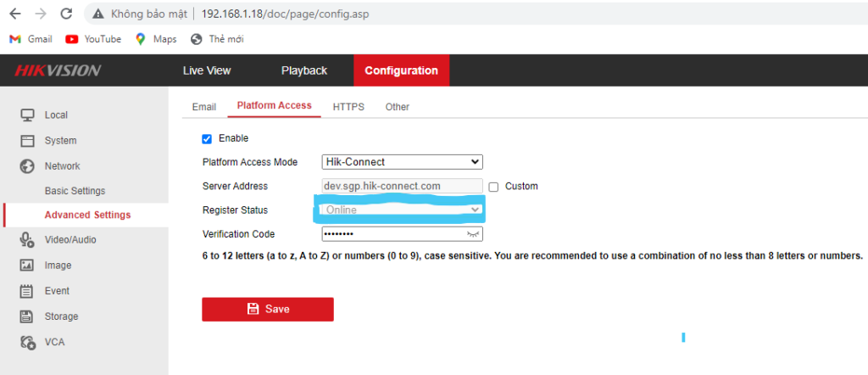The width and height of the screenshot is (868, 375).
Task: Click the Storage disk icon
Action: click(x=27, y=316)
